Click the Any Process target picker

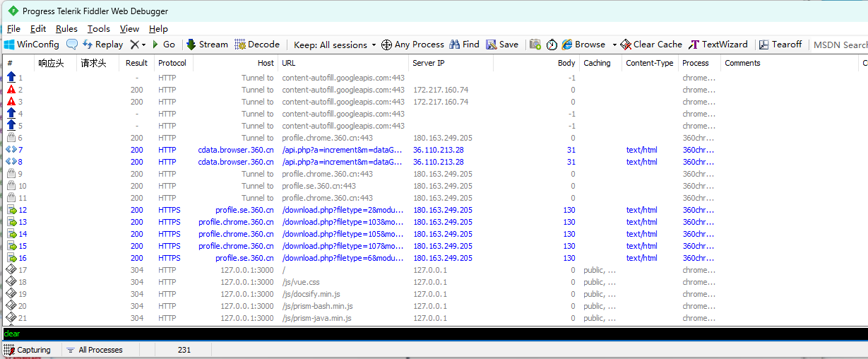coord(412,44)
